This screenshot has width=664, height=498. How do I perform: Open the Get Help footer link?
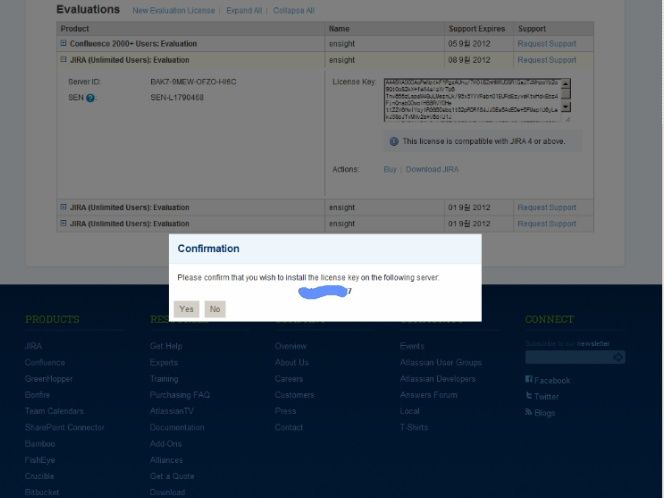166,346
